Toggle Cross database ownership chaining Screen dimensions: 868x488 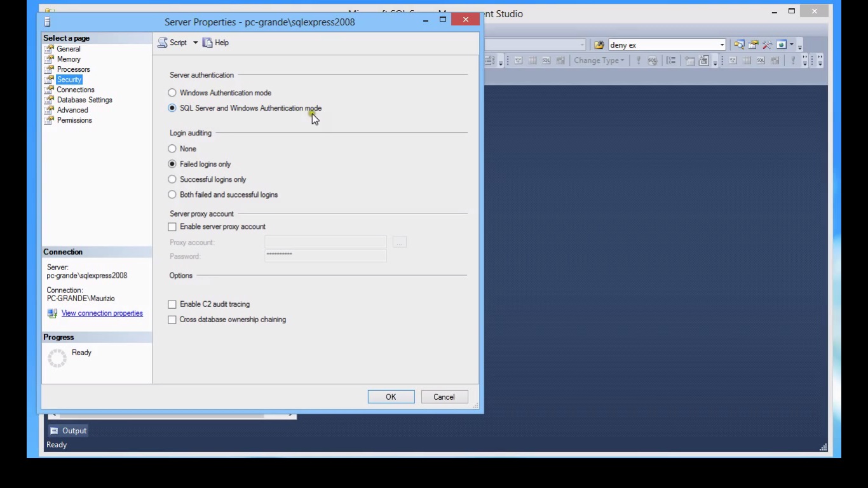(172, 320)
